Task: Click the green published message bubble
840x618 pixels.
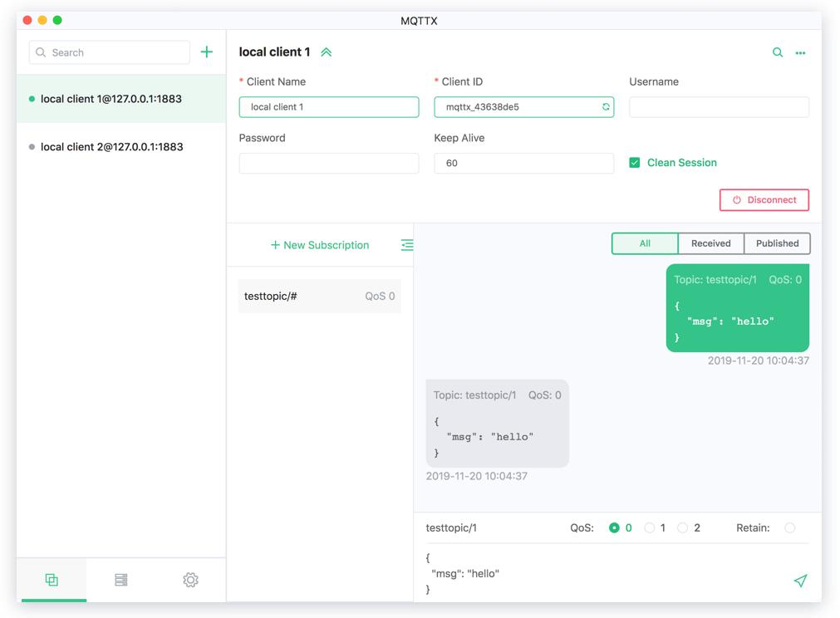Action: tap(738, 308)
